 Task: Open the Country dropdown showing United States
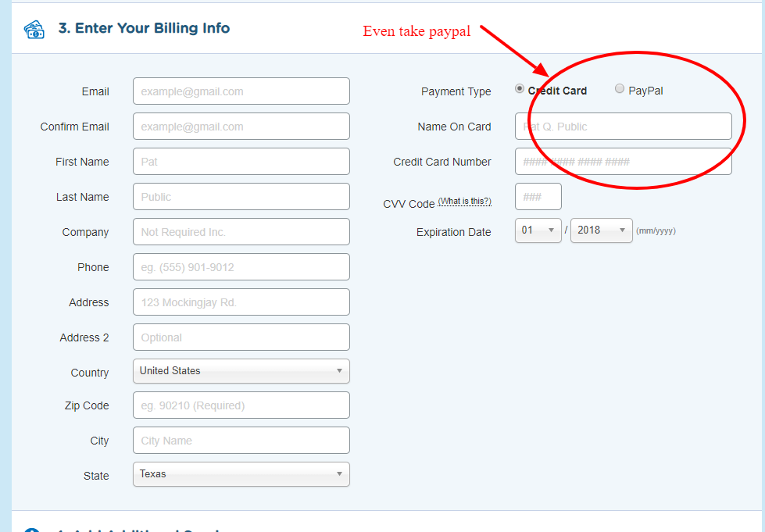pyautogui.click(x=241, y=371)
